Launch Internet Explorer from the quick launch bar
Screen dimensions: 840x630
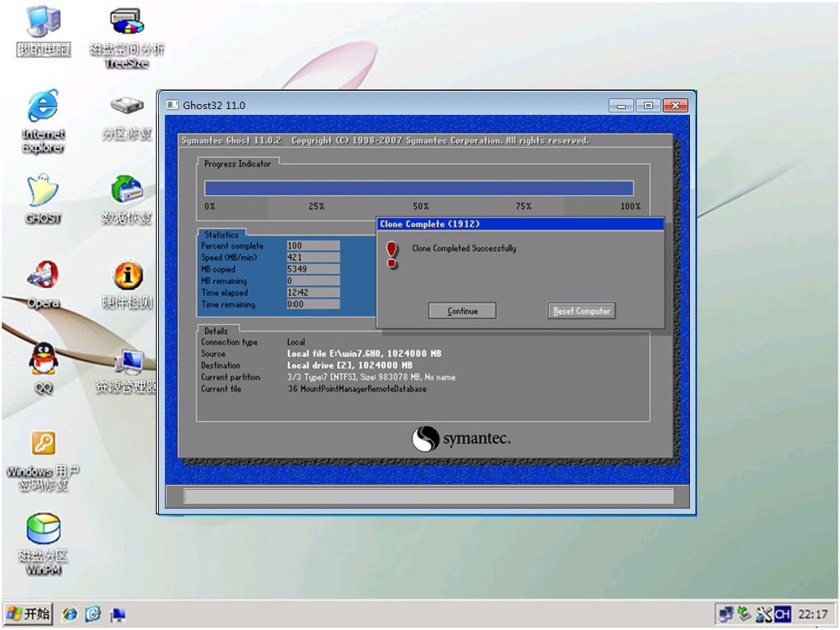coord(70,614)
